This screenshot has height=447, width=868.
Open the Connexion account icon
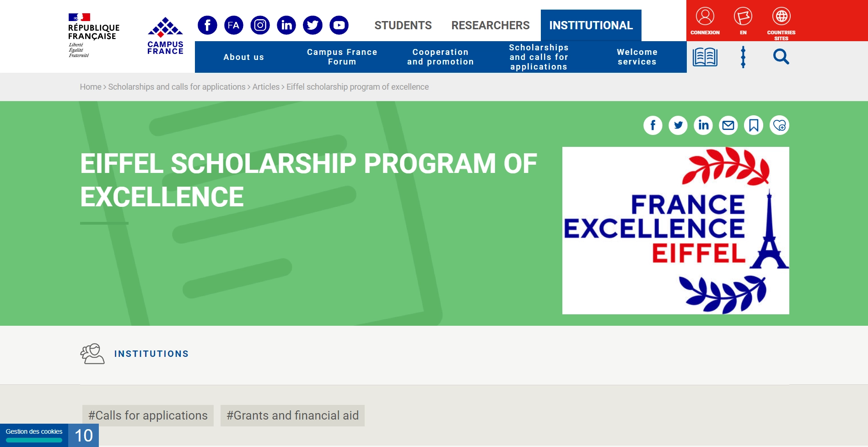click(705, 21)
